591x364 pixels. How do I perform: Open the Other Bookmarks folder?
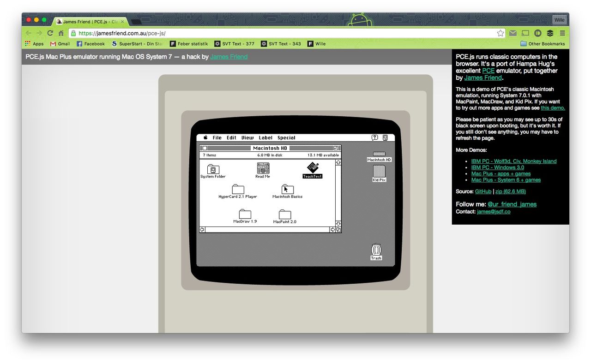click(x=543, y=44)
